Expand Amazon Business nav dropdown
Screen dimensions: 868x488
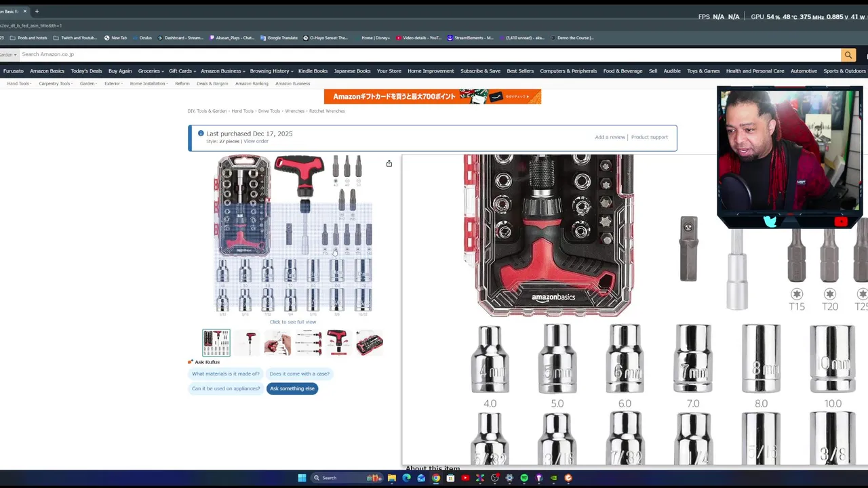click(223, 71)
